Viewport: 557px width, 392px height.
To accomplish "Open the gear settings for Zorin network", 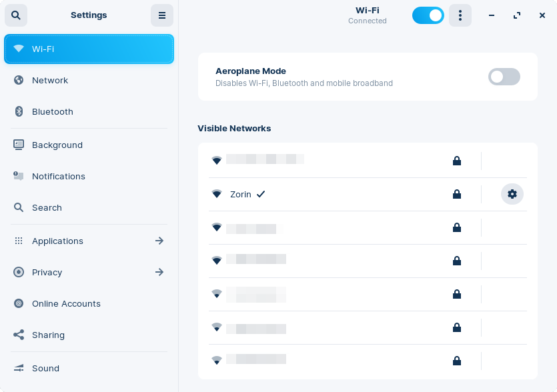I will 512,194.
